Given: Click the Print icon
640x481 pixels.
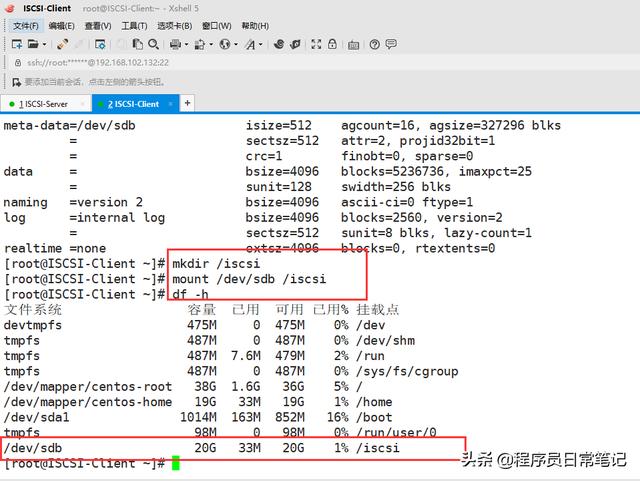Looking at the screenshot, I should (176, 44).
